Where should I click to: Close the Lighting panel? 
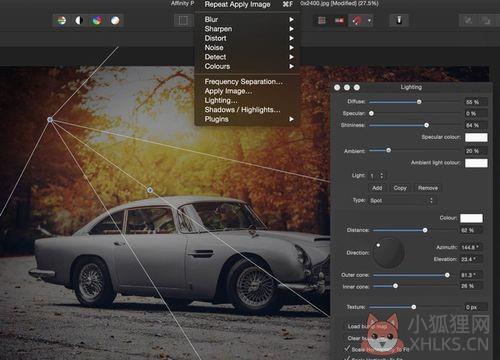point(337,87)
